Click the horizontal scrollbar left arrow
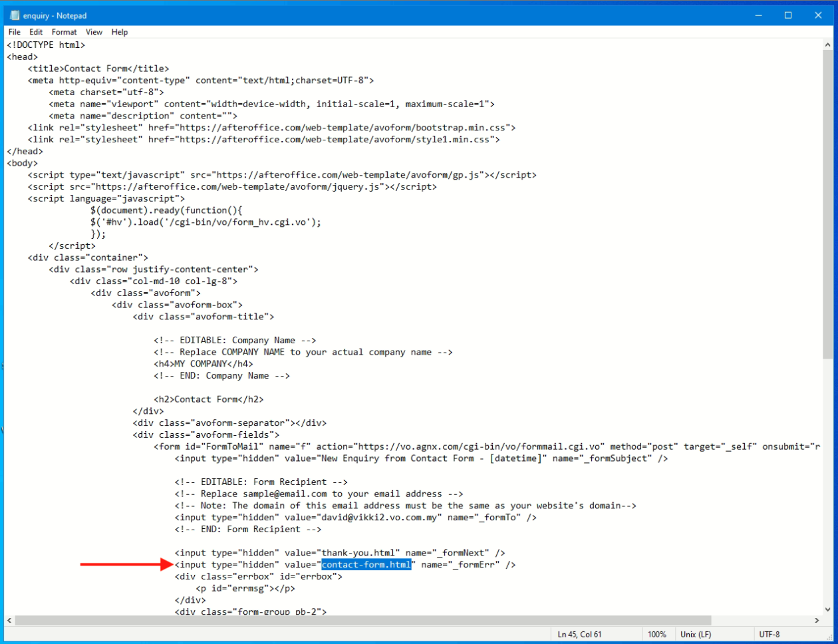This screenshot has height=644, width=838. [10, 621]
